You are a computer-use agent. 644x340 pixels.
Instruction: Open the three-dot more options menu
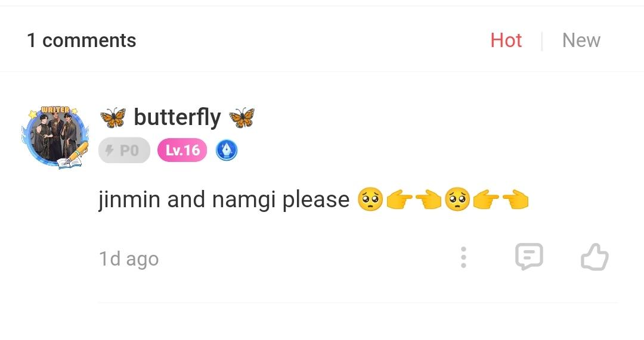tap(463, 258)
